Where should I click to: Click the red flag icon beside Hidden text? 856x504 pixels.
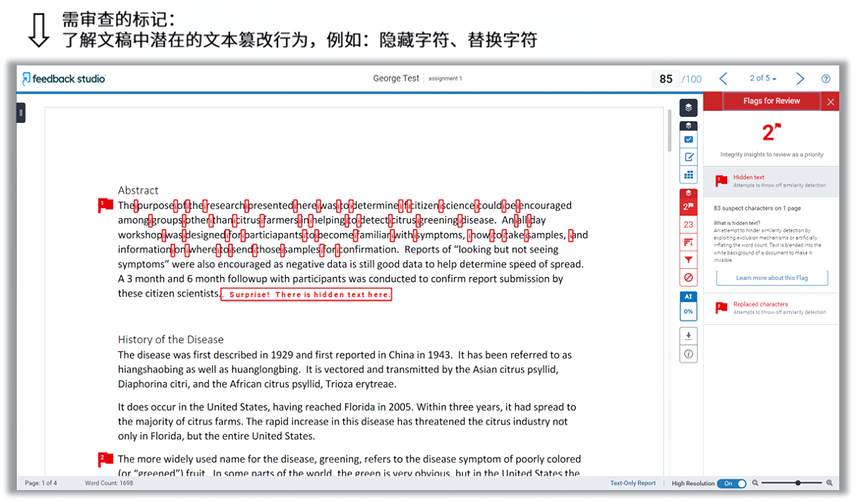tap(721, 181)
